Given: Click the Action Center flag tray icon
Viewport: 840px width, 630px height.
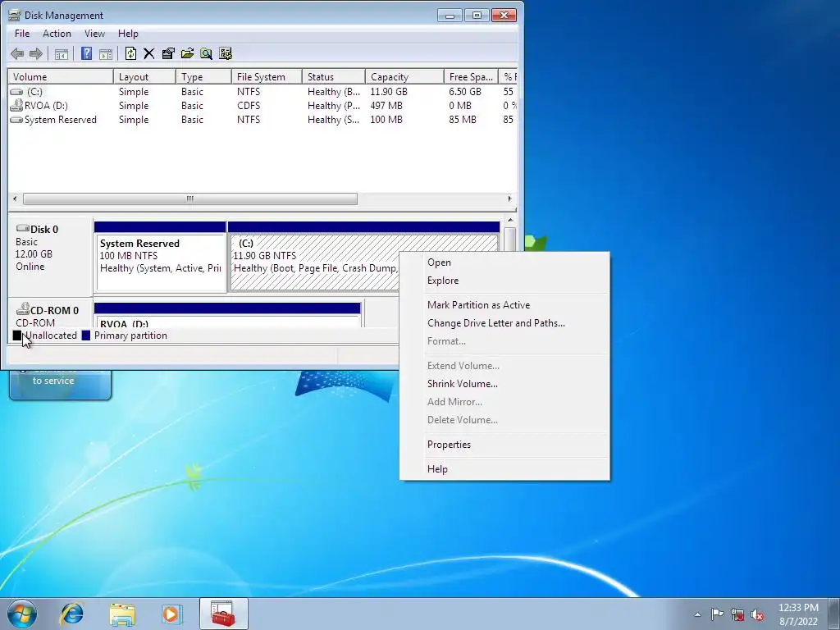Looking at the screenshot, I should [717, 614].
